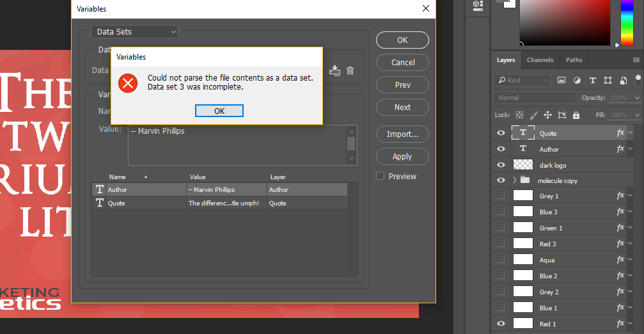Click the text icon of Quote variable
This screenshot has height=334, width=644.
[99, 203]
